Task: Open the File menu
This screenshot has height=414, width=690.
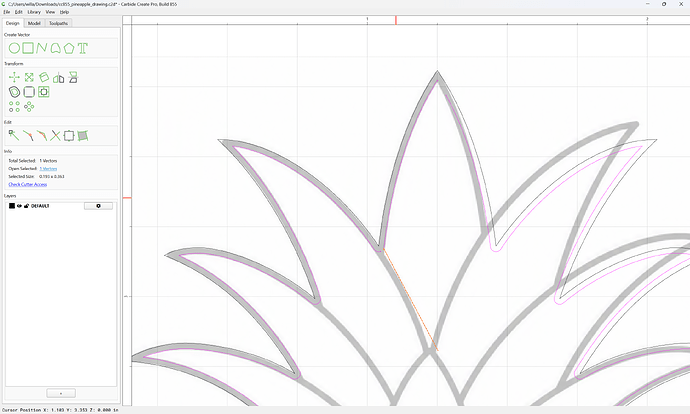Action: (x=7, y=12)
